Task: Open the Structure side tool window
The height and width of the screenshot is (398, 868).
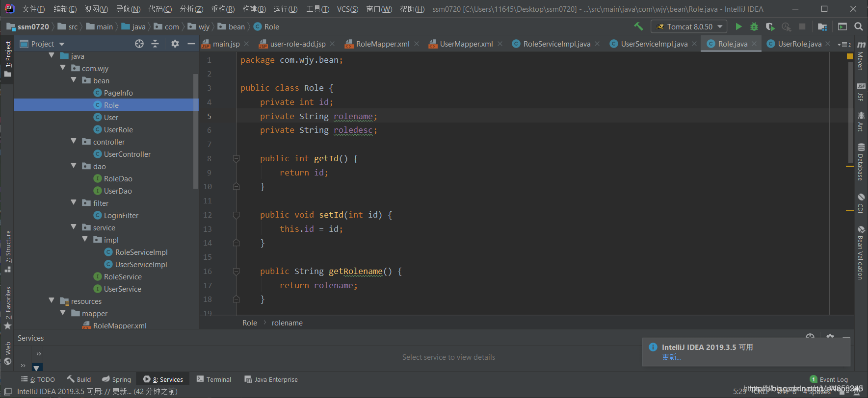Action: tap(7, 251)
